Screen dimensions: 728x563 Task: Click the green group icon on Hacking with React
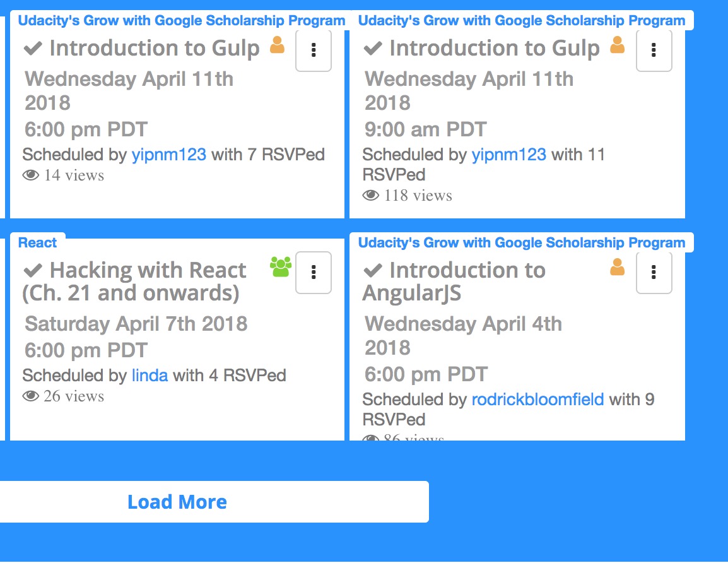coord(279,268)
